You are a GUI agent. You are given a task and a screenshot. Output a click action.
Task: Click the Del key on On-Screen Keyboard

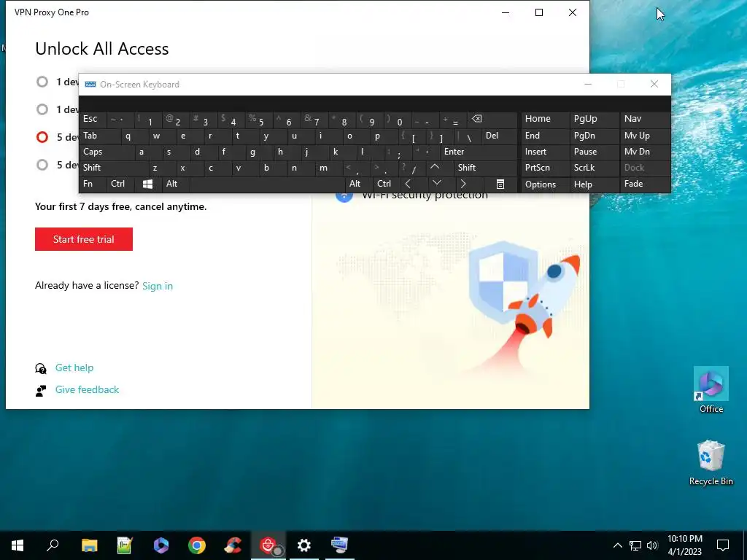click(499, 136)
